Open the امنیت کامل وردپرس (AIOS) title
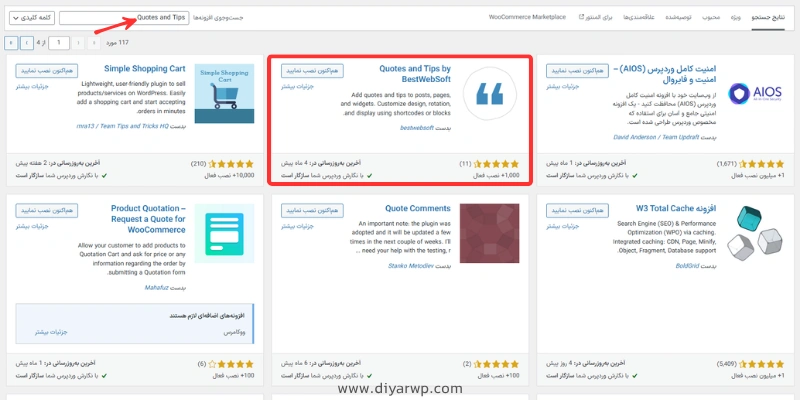The height and width of the screenshot is (400, 800). click(665, 74)
